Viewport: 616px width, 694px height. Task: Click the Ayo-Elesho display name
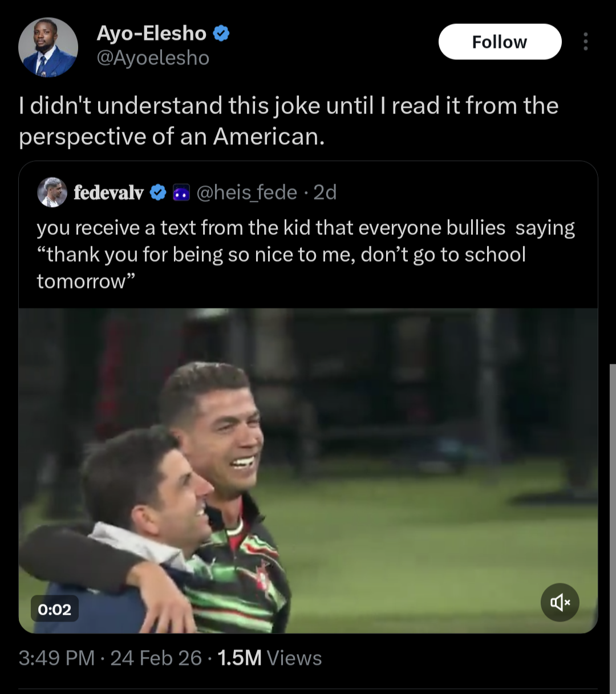(x=151, y=33)
